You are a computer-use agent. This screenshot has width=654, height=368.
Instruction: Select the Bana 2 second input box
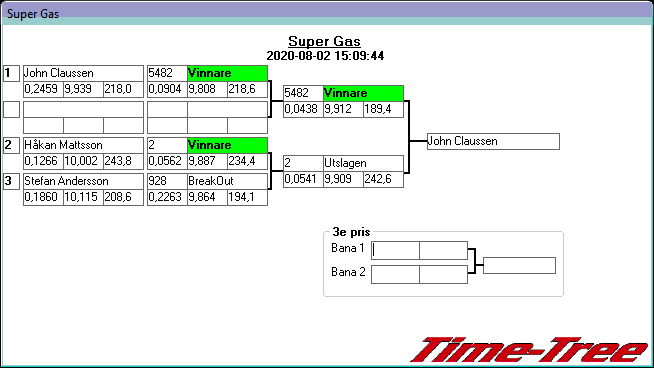point(443,275)
